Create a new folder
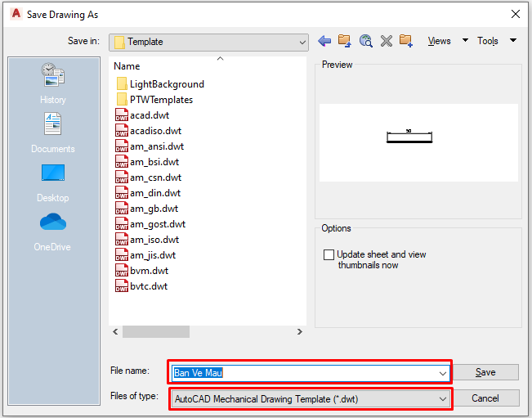This screenshot has width=532, height=418. (x=406, y=41)
